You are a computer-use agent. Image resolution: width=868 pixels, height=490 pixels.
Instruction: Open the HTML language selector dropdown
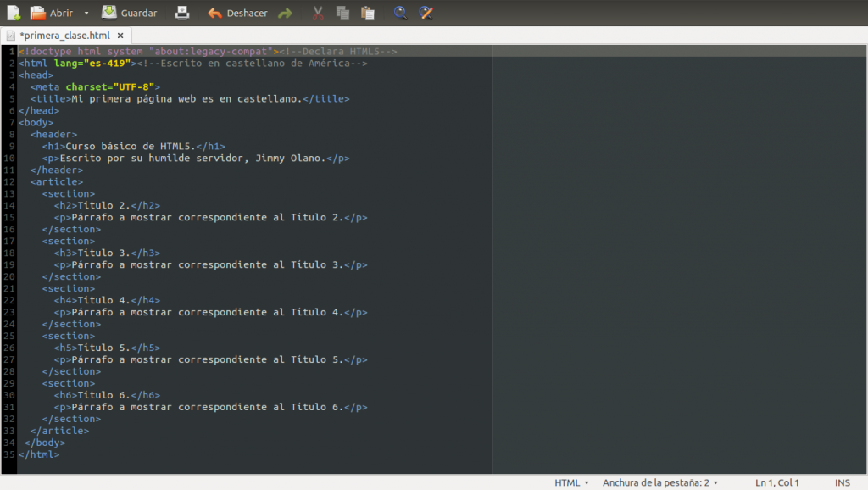572,482
